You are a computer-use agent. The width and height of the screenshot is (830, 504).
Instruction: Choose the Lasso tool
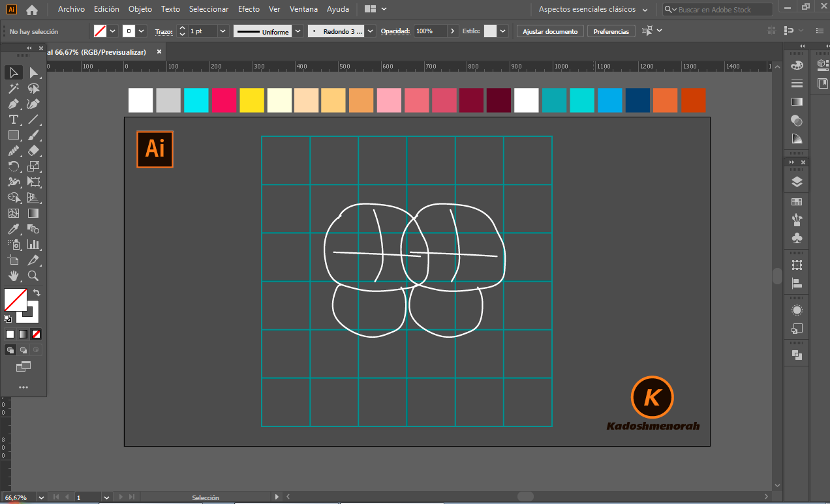pyautogui.click(x=33, y=88)
